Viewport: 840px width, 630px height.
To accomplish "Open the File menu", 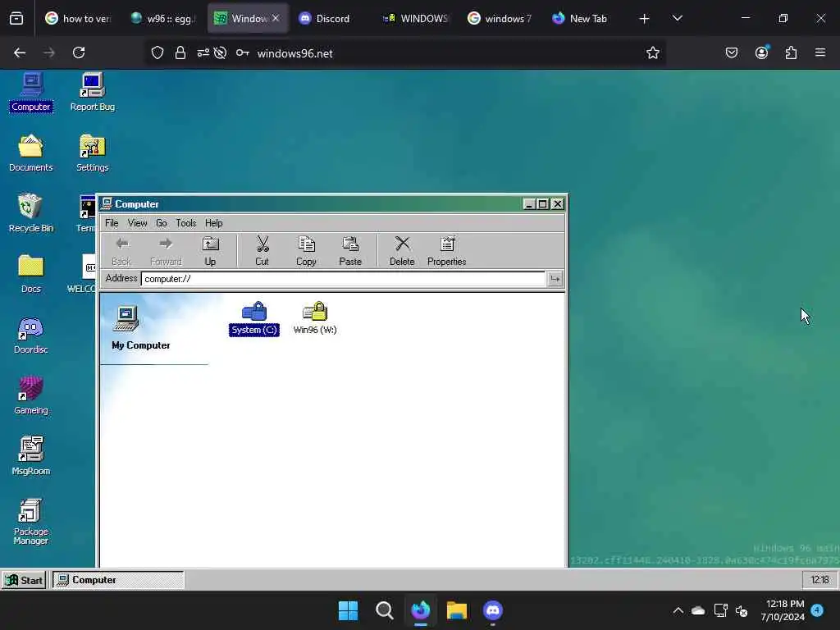I will coord(112,223).
